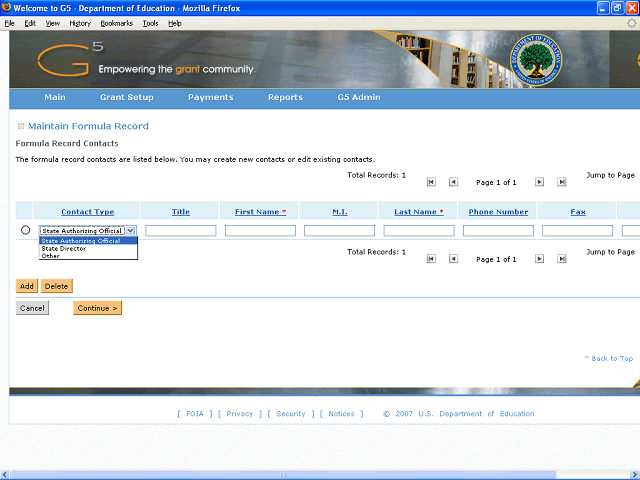This screenshot has width=640, height=480.
Task: Select the contact row radio button
Action: coord(25,230)
